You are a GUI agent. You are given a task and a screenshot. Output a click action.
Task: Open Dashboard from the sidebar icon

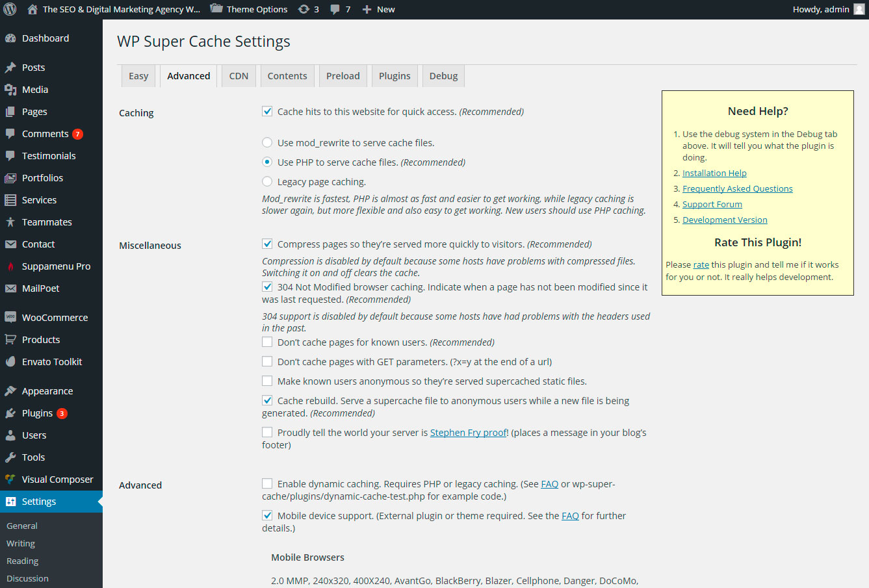point(10,38)
